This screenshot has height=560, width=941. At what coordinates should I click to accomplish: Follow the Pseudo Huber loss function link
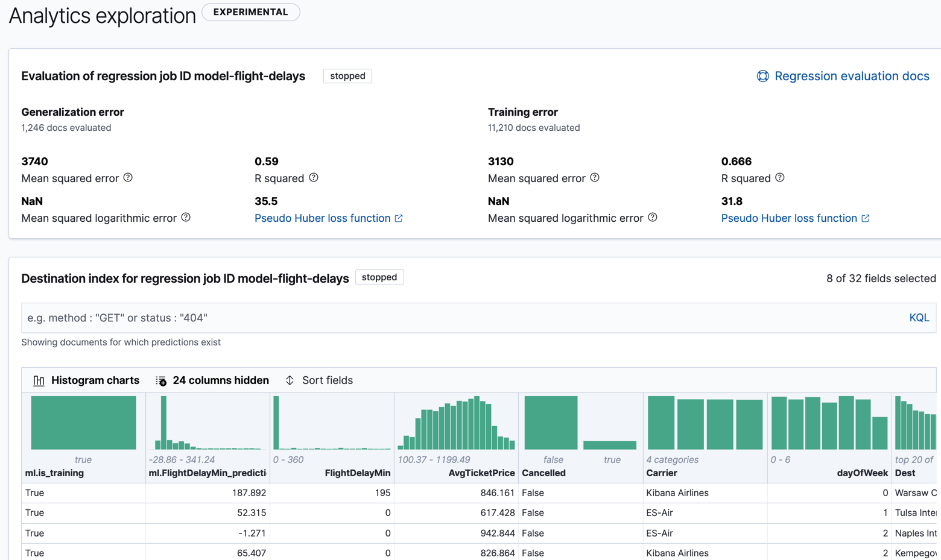click(x=324, y=218)
